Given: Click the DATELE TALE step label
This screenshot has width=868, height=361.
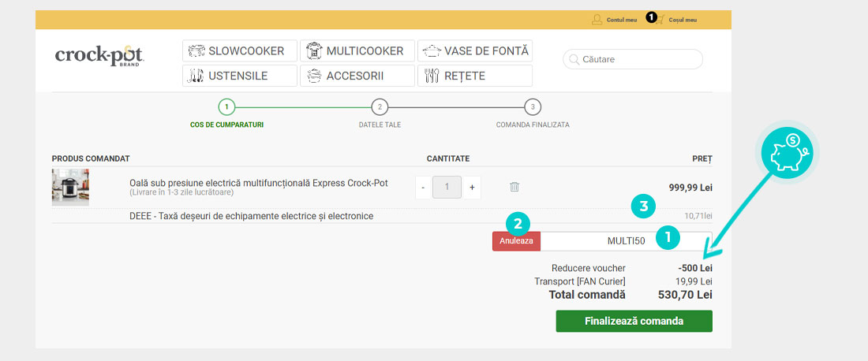Looking at the screenshot, I should pyautogui.click(x=380, y=125).
